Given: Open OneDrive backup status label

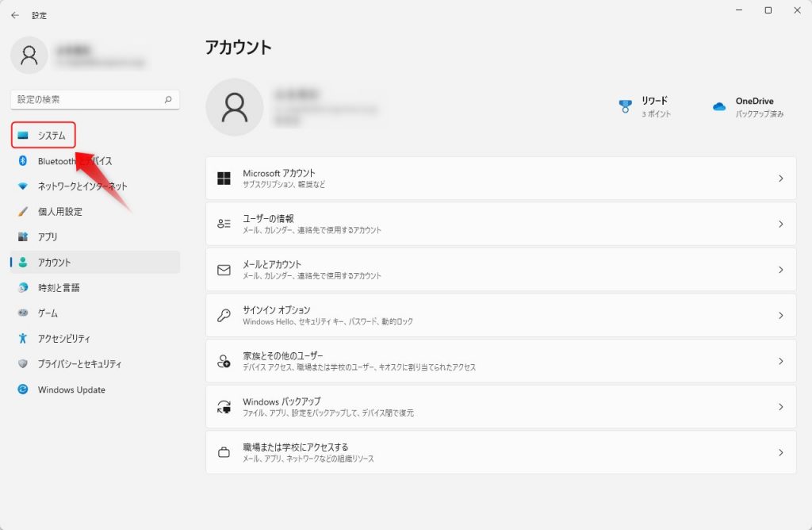Looking at the screenshot, I should (x=759, y=113).
